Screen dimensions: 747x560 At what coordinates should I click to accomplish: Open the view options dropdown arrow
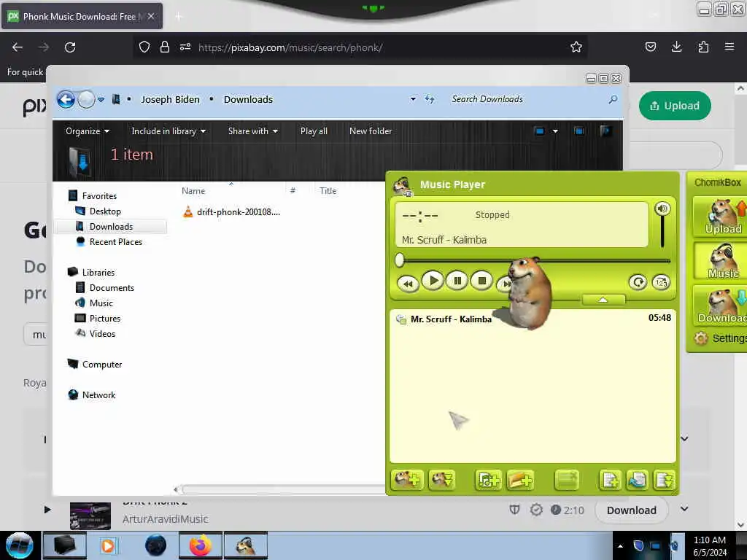(x=555, y=131)
